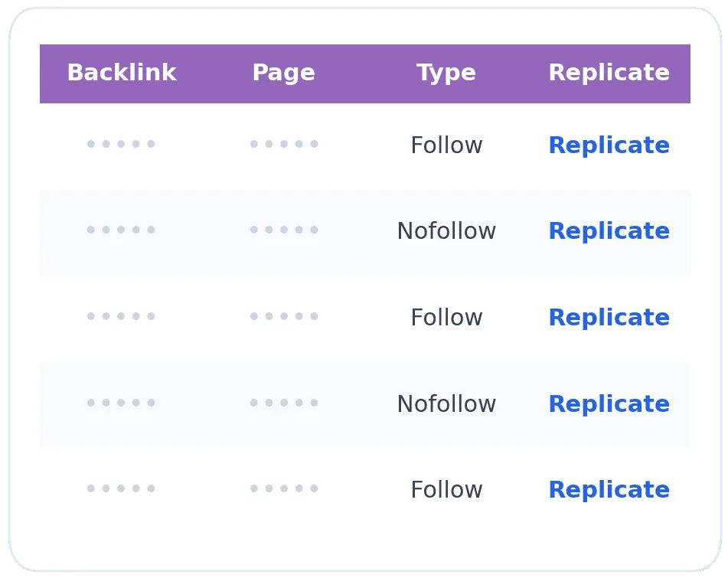Screen dimensions: 728x578
Task: Select the Follow type in the third row
Action: coord(446,318)
